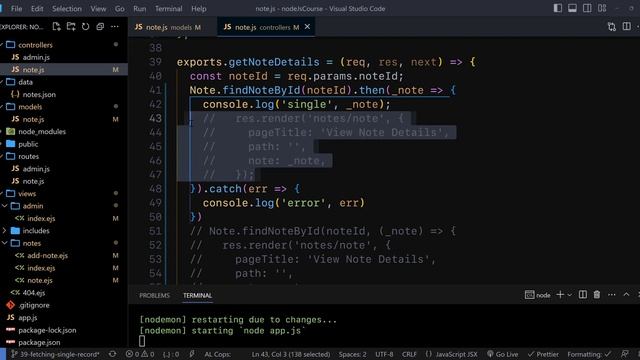Image resolution: width=640 pixels, height=360 pixels.
Task: Click Ln 43, Col 3 cursor position
Action: point(291,354)
